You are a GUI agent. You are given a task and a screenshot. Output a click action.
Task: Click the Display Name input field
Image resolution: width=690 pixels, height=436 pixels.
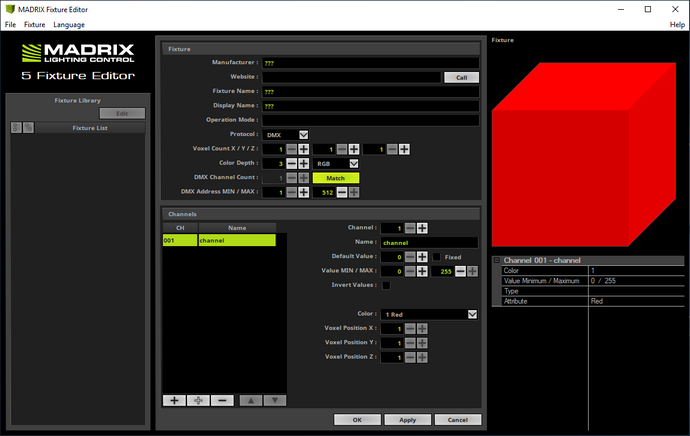point(371,106)
